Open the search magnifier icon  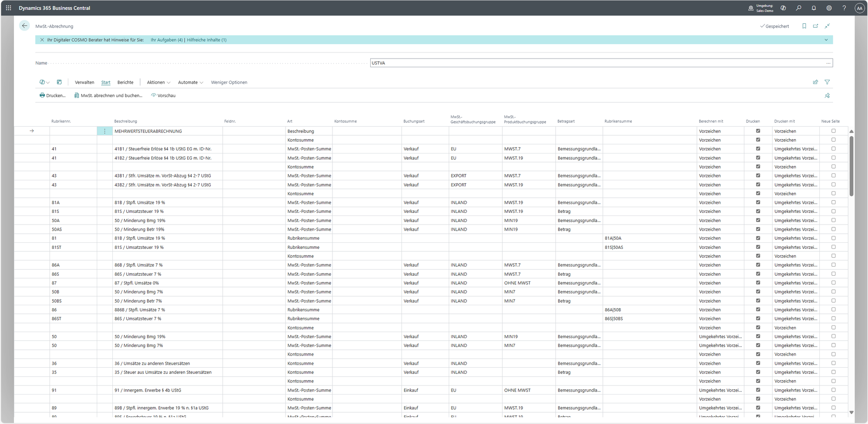pyautogui.click(x=799, y=8)
